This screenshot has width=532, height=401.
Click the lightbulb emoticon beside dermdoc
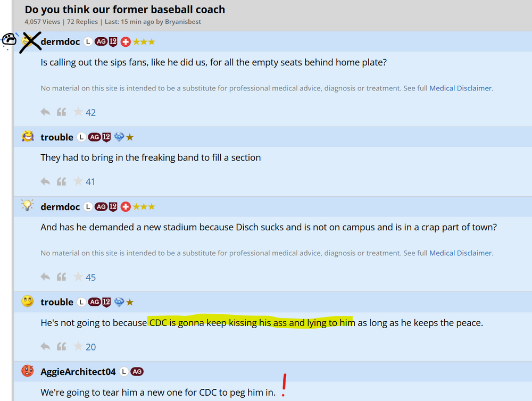[28, 206]
